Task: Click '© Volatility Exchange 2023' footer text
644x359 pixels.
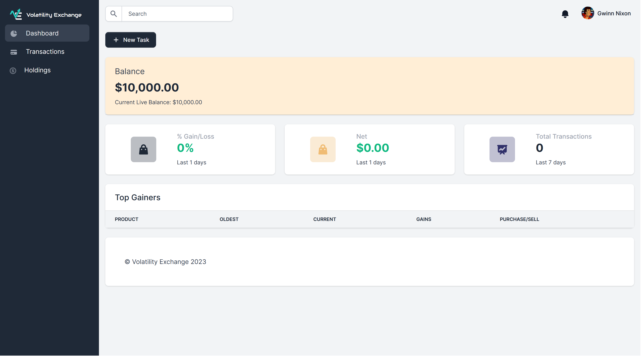Action: [166, 263]
